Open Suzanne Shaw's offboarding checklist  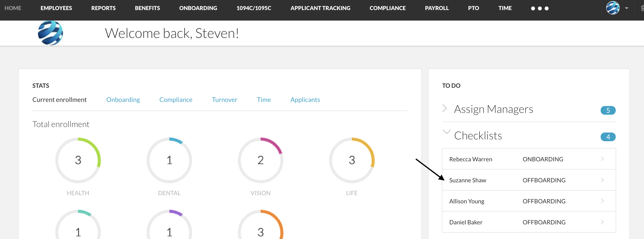click(528, 180)
